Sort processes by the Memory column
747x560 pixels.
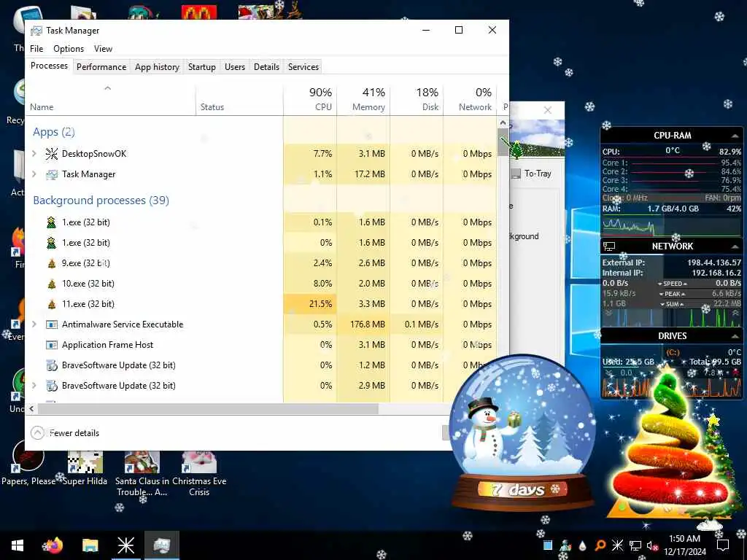click(363, 99)
